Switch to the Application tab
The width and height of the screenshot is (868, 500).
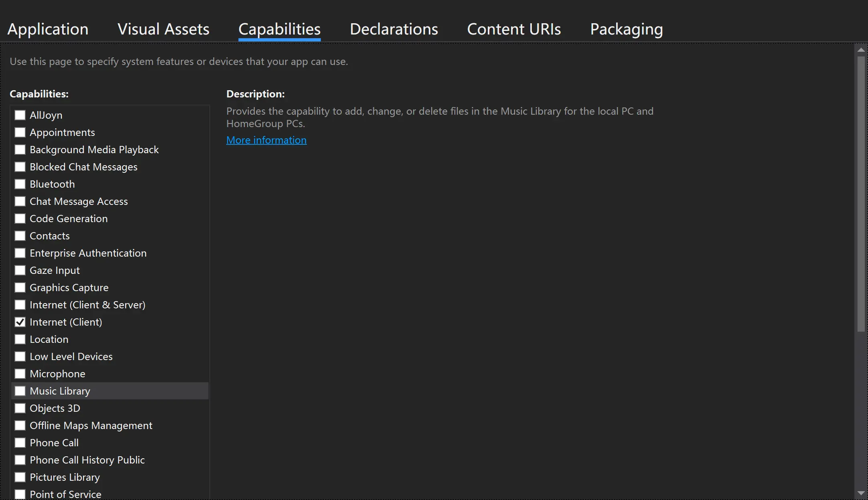pos(48,29)
